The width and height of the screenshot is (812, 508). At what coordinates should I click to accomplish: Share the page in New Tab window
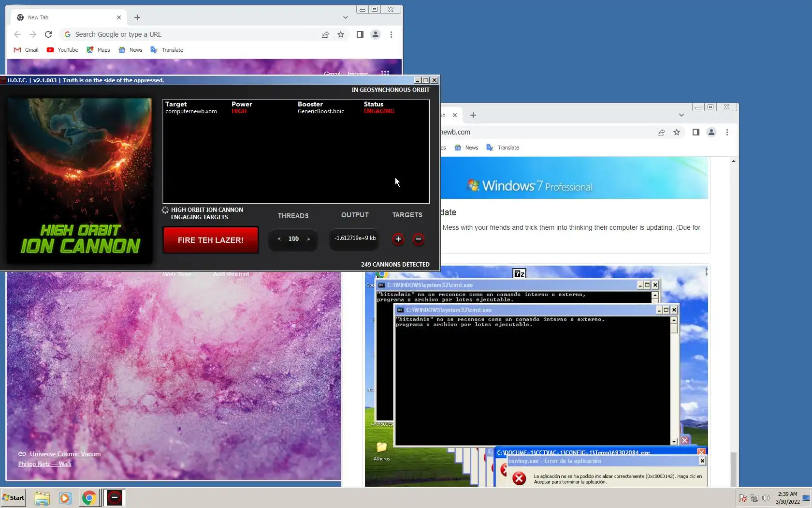tap(325, 34)
